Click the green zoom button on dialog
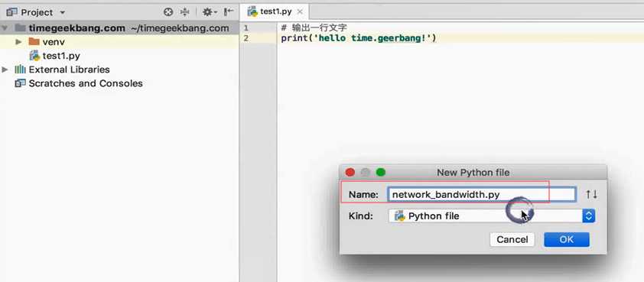The image size is (644, 282). click(381, 173)
